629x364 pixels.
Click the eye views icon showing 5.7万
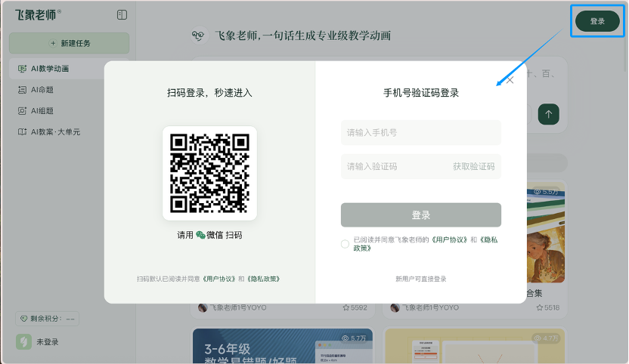pyautogui.click(x=345, y=338)
